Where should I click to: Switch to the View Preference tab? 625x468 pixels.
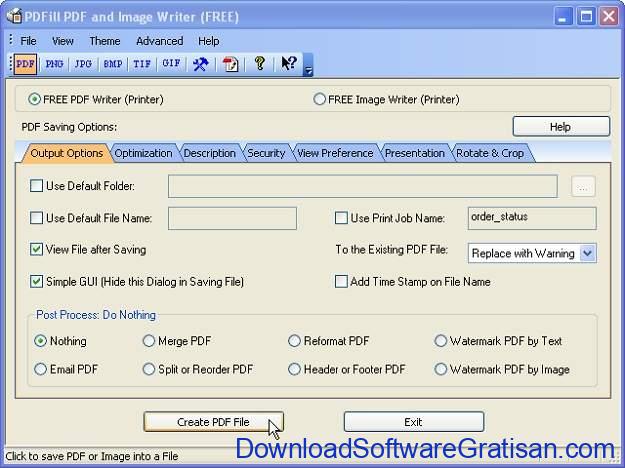(335, 153)
